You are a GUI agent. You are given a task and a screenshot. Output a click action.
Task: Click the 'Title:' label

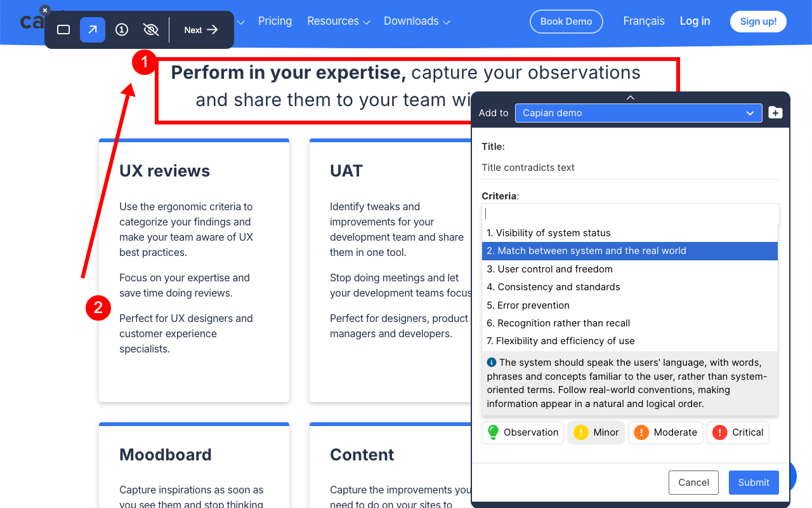(493, 147)
